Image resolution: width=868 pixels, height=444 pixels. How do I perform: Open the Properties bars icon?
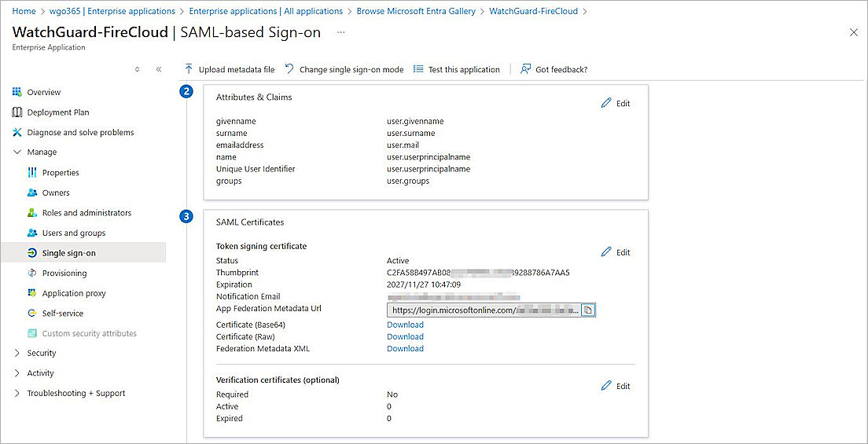coord(32,173)
